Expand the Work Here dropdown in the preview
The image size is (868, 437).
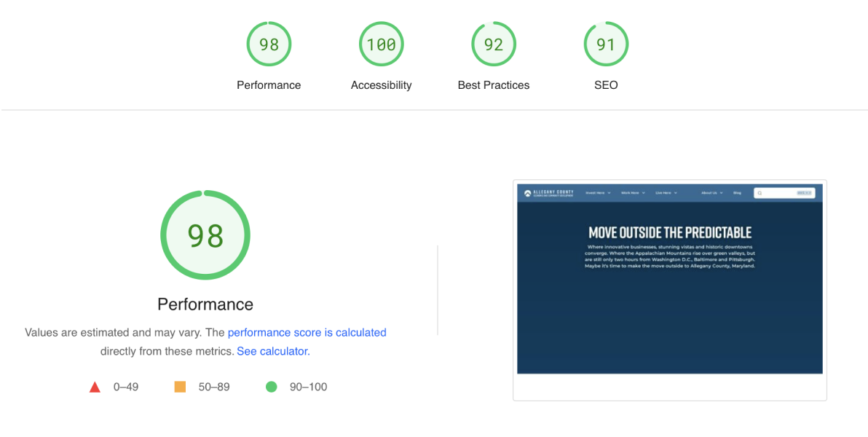tap(633, 193)
